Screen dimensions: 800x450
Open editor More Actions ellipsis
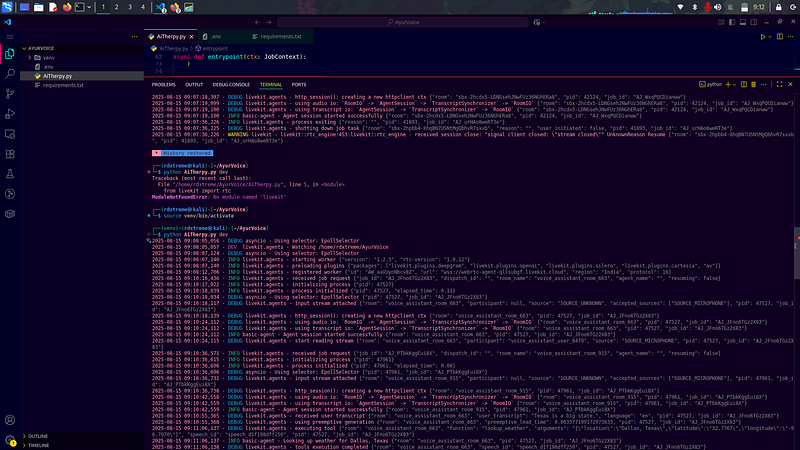tap(790, 37)
